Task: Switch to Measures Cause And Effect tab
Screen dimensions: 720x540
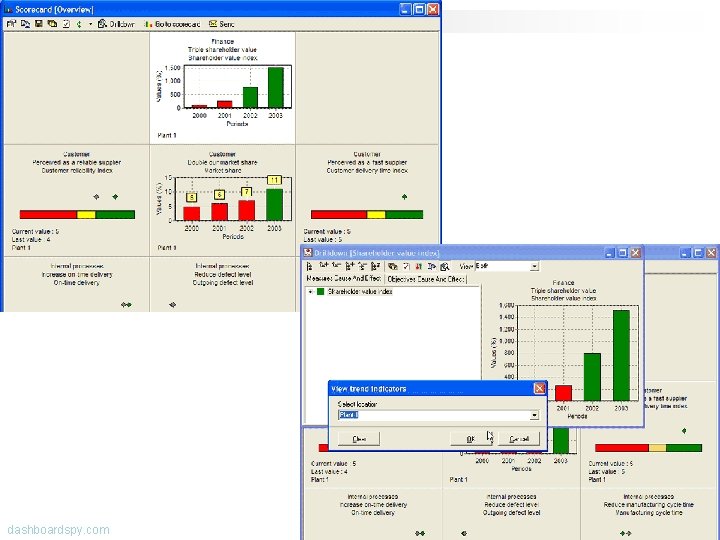Action: point(343,278)
